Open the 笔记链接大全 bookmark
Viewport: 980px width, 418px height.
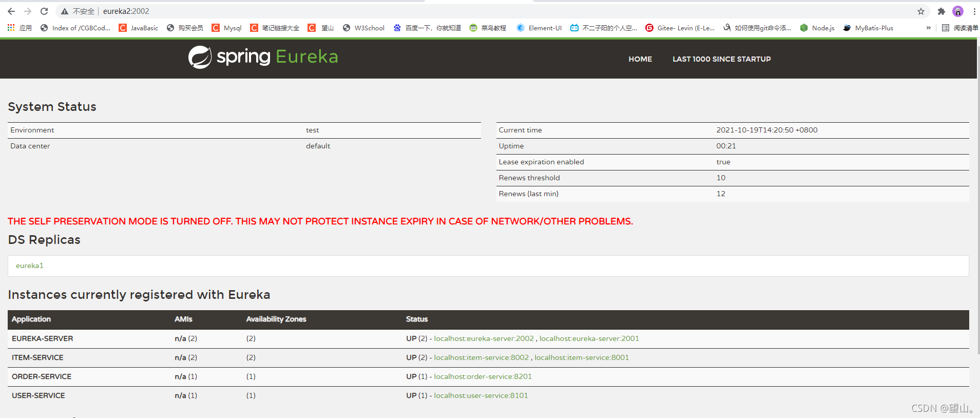(x=275, y=28)
